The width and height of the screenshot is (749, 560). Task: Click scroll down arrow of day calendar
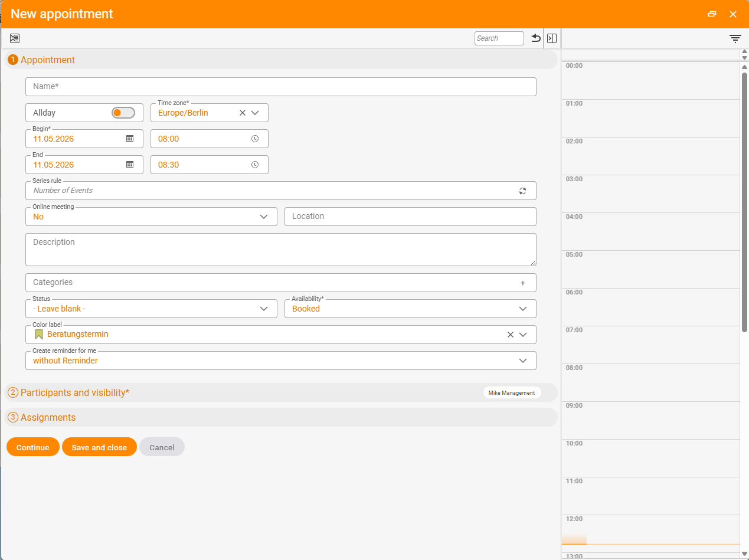[745, 553]
